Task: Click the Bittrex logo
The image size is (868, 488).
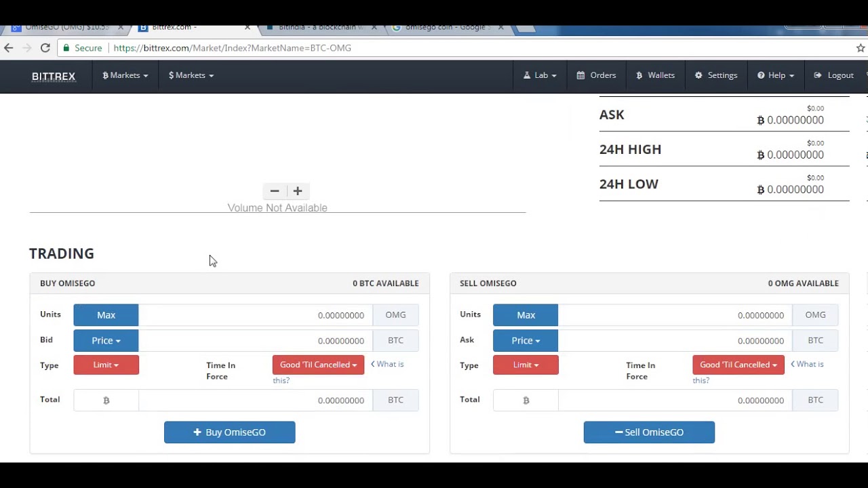Action: pyautogui.click(x=54, y=76)
